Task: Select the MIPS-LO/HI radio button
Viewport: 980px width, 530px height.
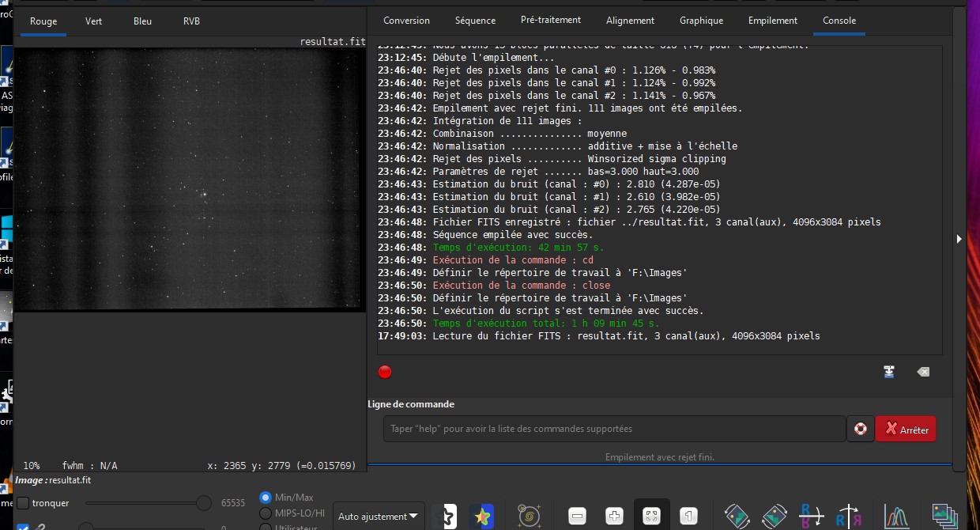Action: (x=266, y=513)
